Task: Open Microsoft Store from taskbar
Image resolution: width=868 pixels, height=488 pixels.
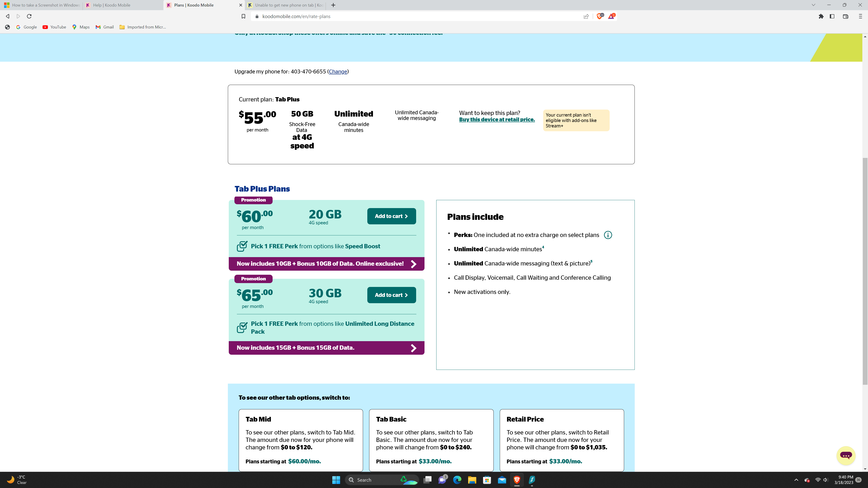Action: 487,480
